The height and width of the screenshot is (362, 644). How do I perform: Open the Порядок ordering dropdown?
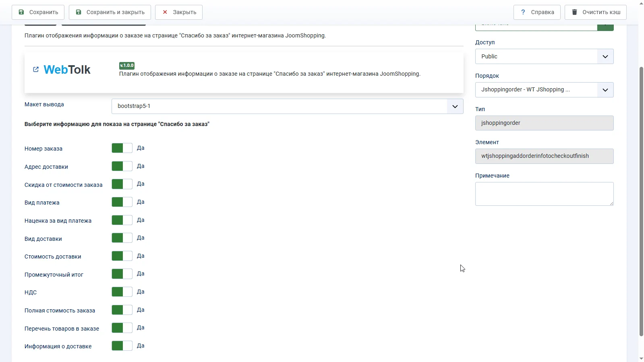(544, 90)
